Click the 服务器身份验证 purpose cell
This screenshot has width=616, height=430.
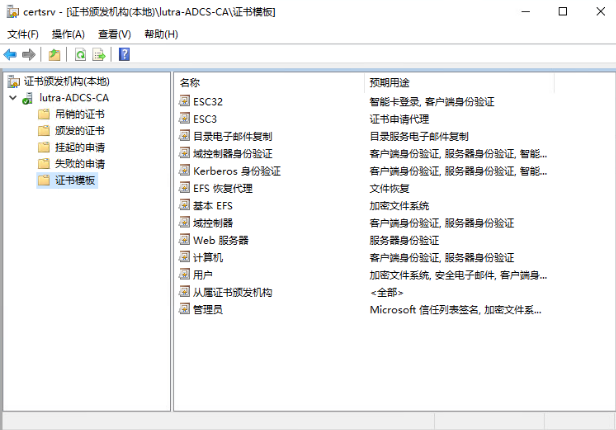404,240
